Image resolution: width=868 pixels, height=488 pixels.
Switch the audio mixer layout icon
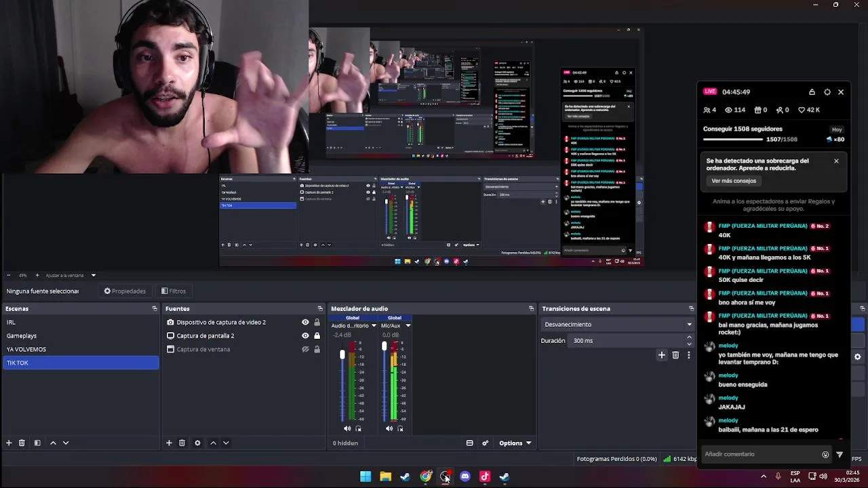click(x=469, y=443)
